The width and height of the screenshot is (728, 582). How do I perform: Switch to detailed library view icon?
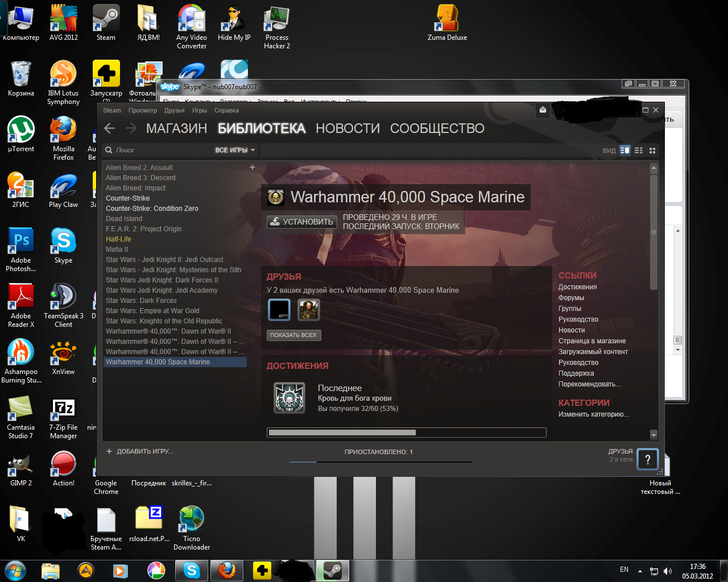625,150
